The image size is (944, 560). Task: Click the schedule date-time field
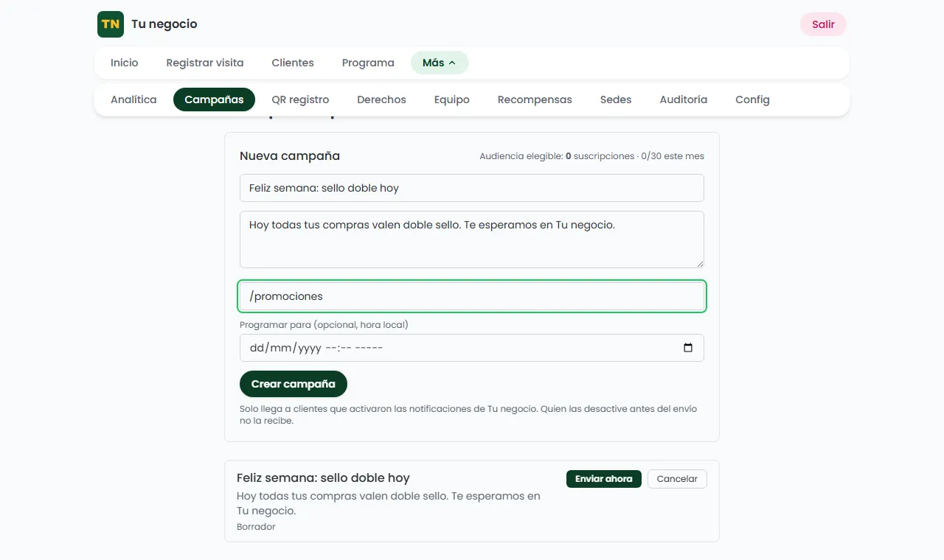click(472, 348)
